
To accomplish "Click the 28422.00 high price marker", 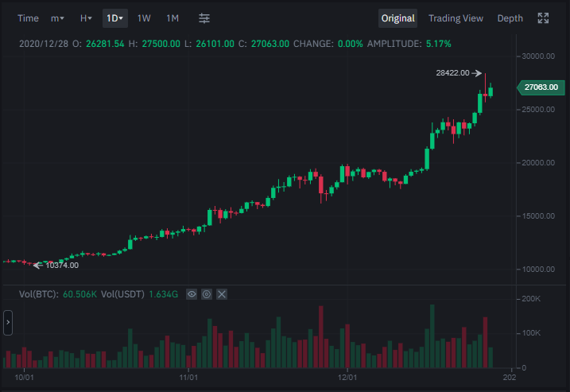I will 459,73.
